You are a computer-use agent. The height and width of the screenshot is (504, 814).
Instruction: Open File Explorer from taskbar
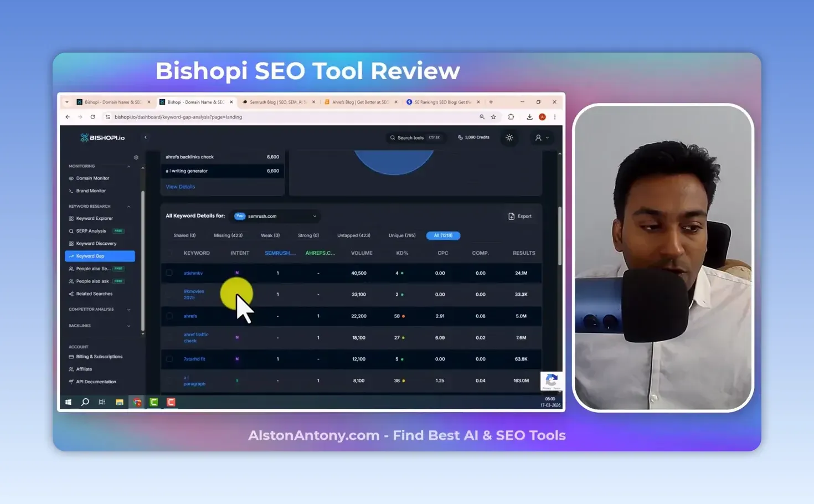(119, 402)
